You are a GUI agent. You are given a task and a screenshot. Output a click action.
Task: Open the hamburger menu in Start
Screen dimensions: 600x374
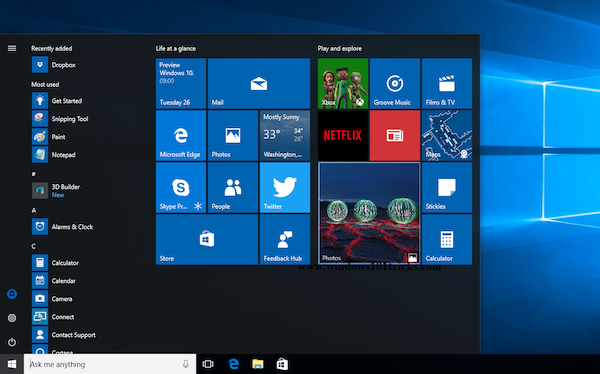(12, 48)
